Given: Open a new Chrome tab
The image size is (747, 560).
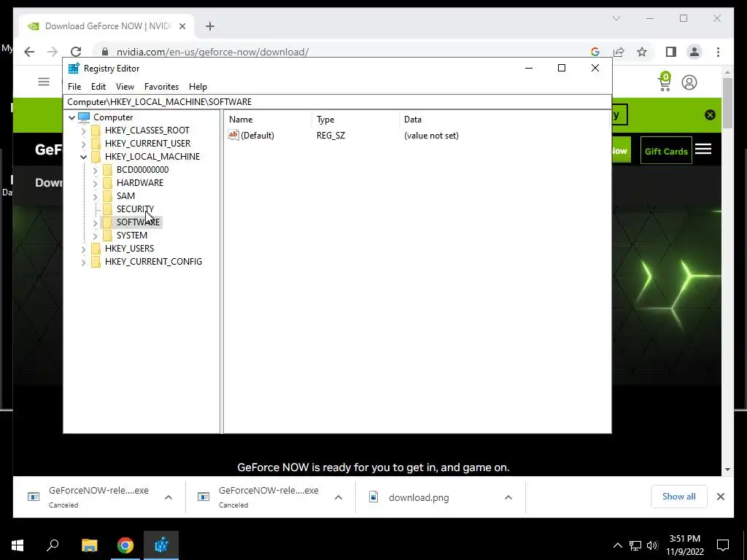Looking at the screenshot, I should coord(210,26).
